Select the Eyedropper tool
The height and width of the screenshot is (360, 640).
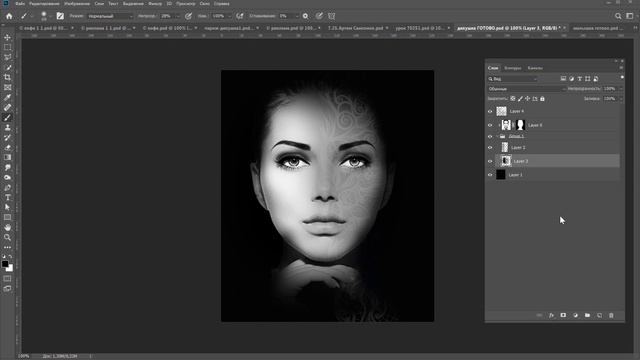[7, 97]
